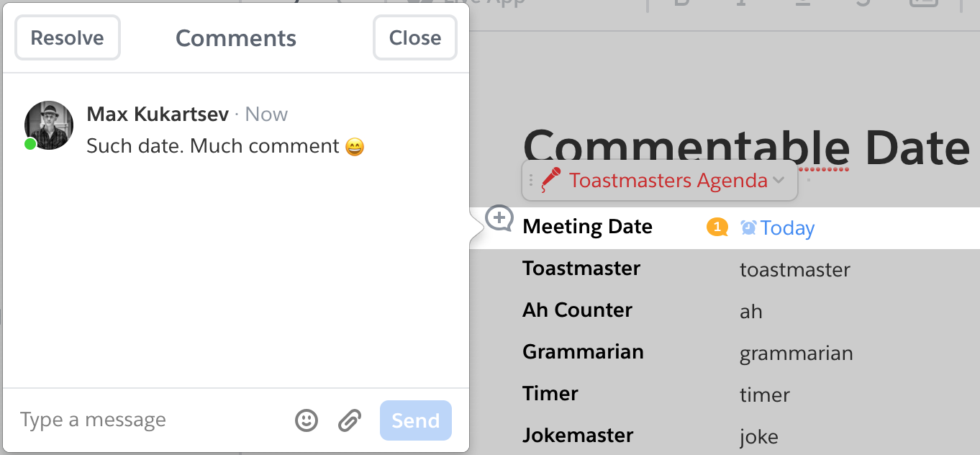
Task: Open the orange comment count badge
Action: 717,227
